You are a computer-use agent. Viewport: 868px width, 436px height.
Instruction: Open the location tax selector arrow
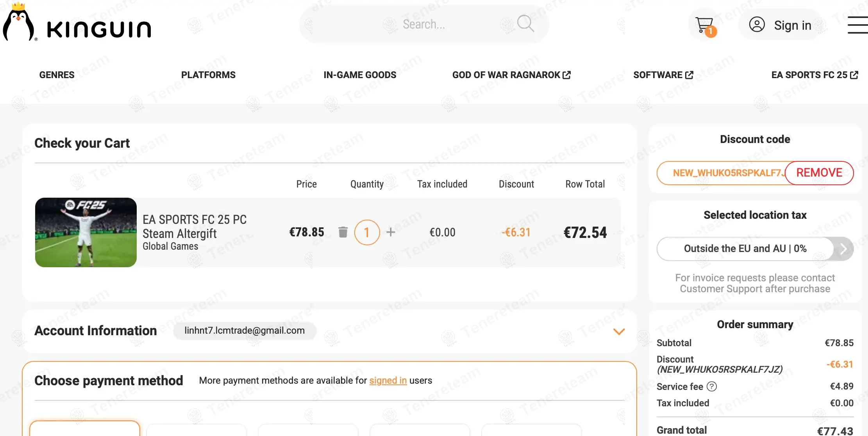click(843, 249)
